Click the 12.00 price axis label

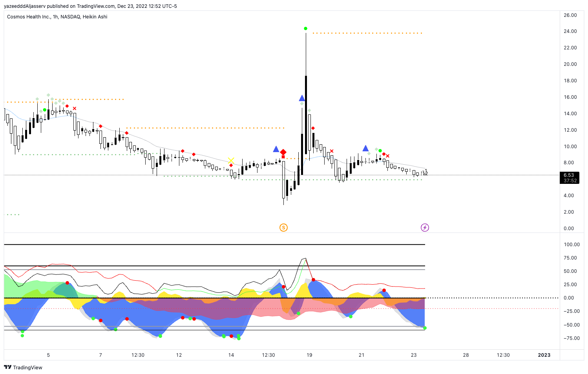(570, 130)
